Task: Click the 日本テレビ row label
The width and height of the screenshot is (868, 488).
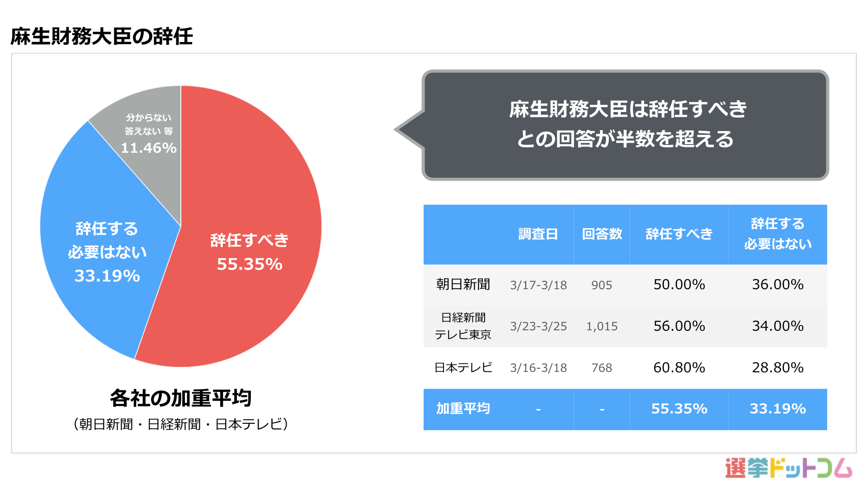Action: pyautogui.click(x=463, y=368)
